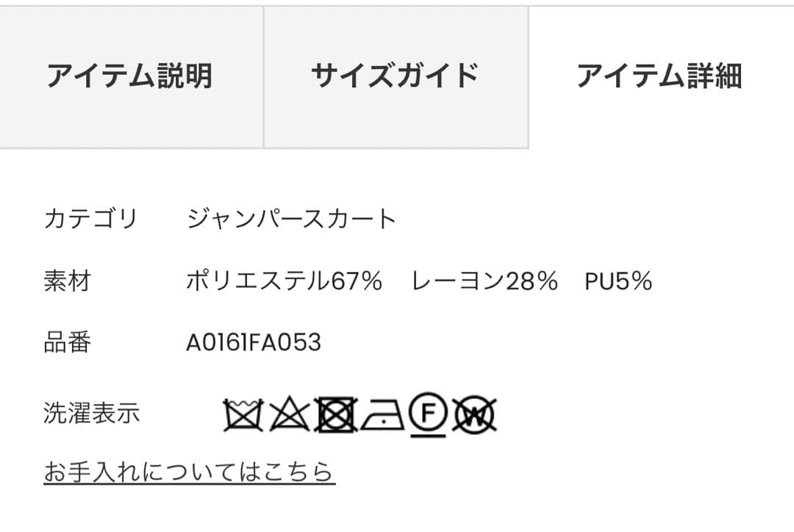Click the underline beneath the F symbol

click(x=428, y=435)
